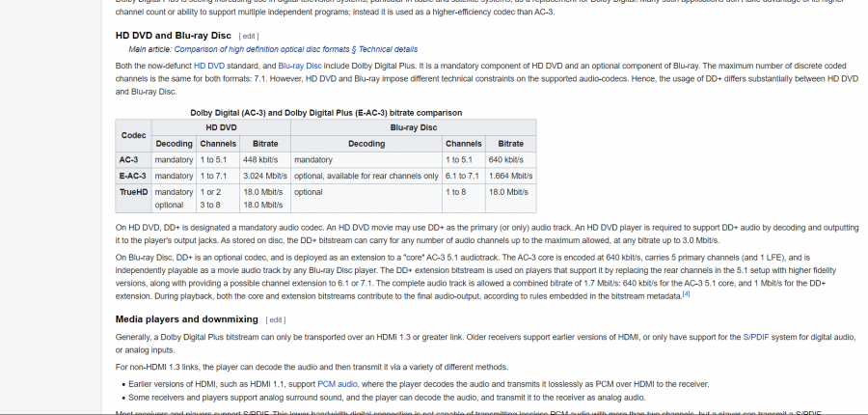
Task: Click the AC-3 row header
Action: tap(133, 159)
